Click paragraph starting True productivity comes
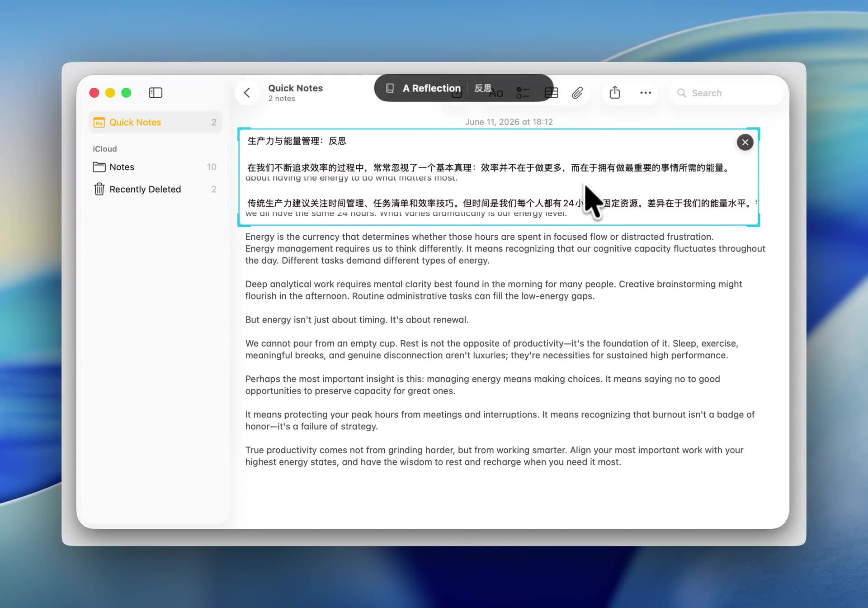 click(494, 456)
